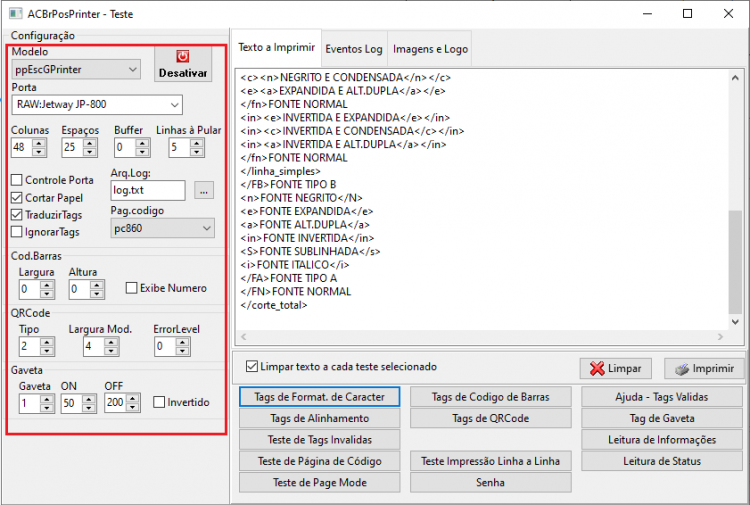This screenshot has width=750, height=505.
Task: Toggle the Exibe Numero checkbox
Action: pyautogui.click(x=132, y=288)
